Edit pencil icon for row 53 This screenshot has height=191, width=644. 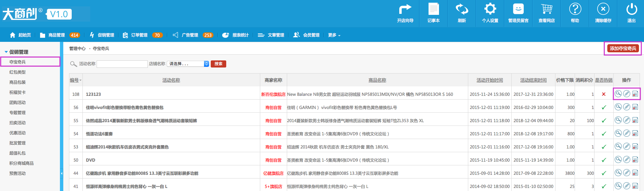pyautogui.click(x=626, y=146)
